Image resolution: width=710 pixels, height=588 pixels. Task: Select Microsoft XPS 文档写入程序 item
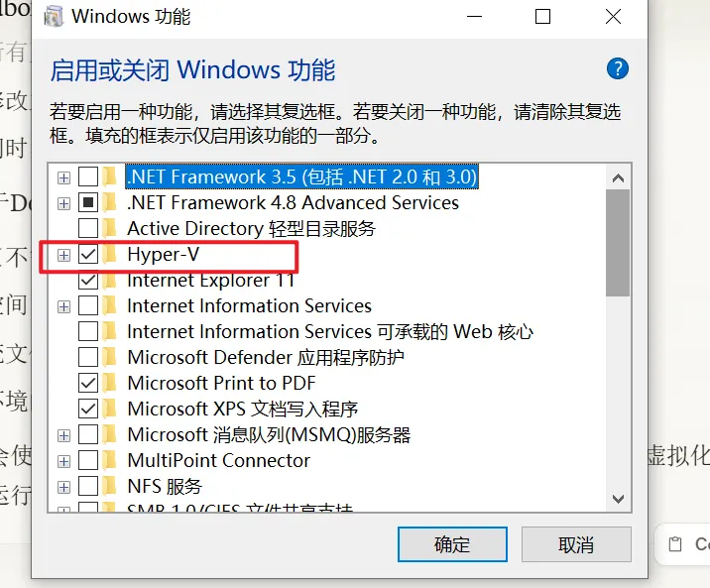point(242,410)
